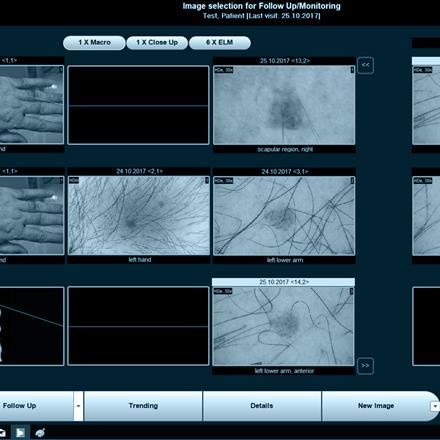Select the left hand dermoscopy image
Screen dimensions: 440x440
(139, 216)
